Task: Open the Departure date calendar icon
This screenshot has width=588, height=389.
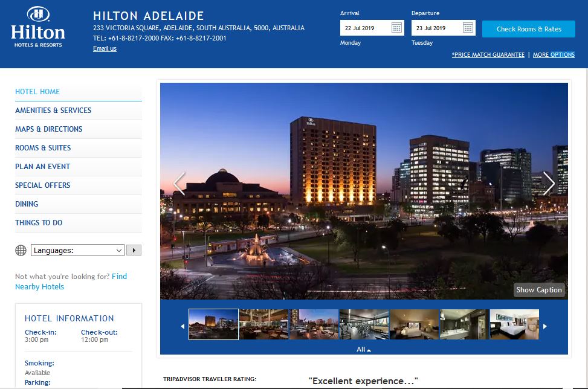Action: click(468, 28)
